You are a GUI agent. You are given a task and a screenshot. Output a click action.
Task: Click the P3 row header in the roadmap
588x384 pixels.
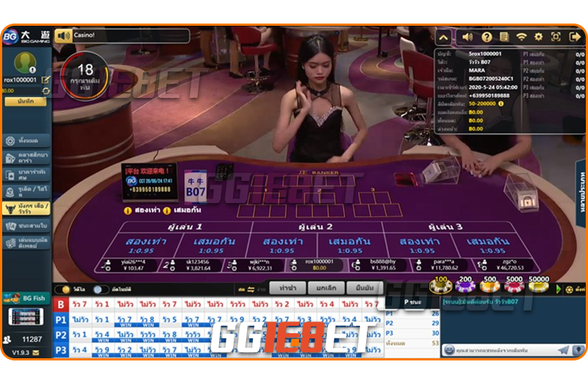[x=61, y=351]
